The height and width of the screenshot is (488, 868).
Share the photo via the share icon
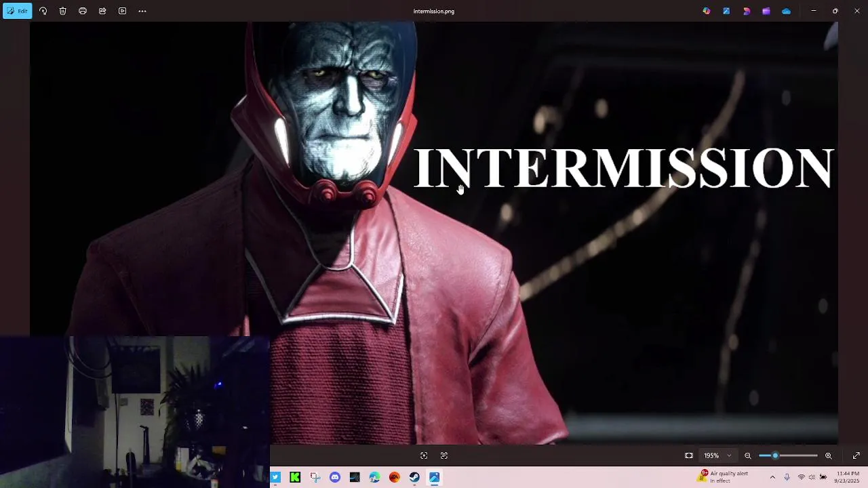pos(102,11)
